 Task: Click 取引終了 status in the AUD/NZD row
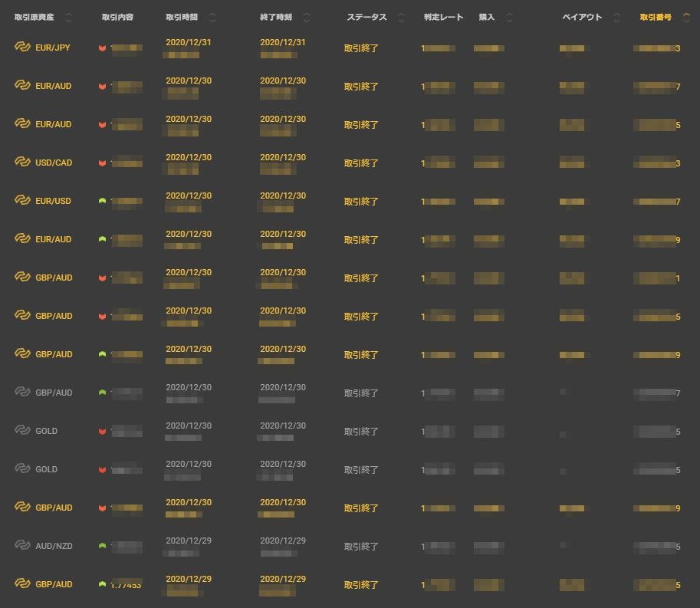click(361, 547)
